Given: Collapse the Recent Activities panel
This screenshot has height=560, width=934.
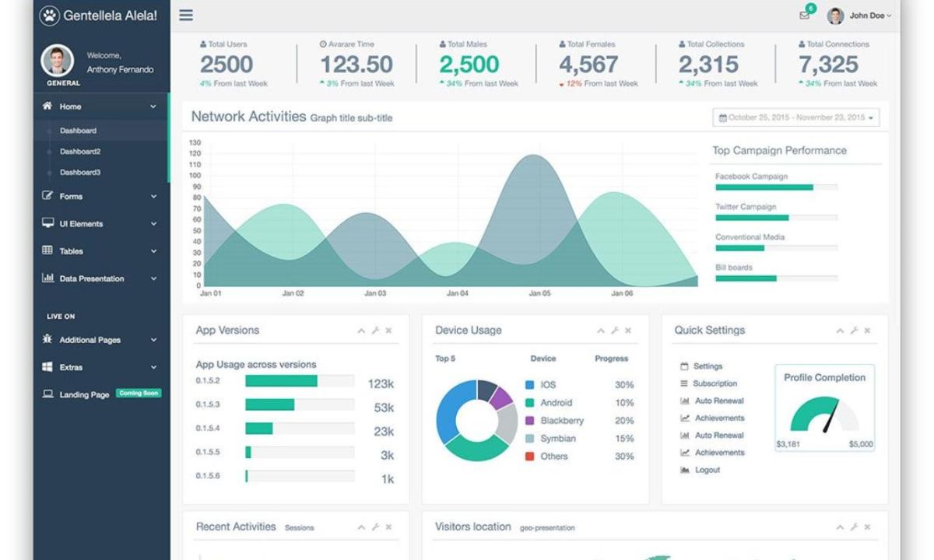Looking at the screenshot, I should [361, 527].
